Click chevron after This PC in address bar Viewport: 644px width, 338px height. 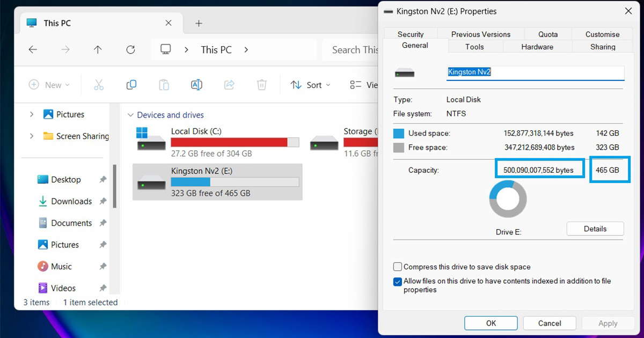tap(246, 50)
